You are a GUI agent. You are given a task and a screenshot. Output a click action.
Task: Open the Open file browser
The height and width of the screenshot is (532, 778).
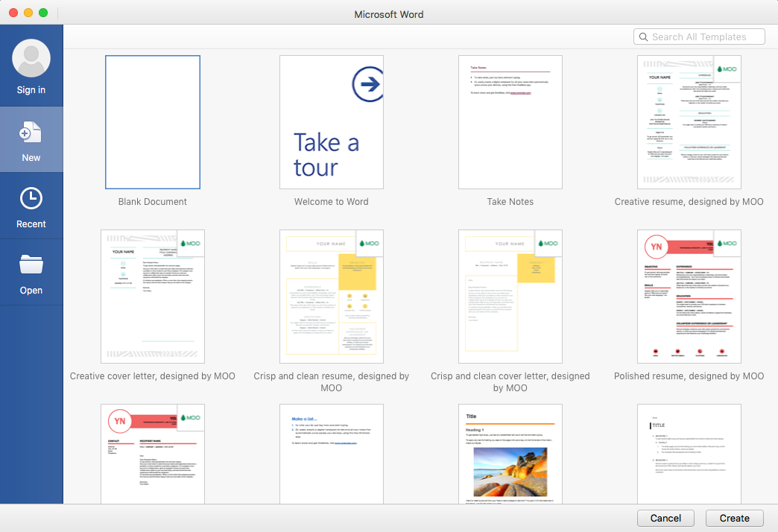coord(31,272)
